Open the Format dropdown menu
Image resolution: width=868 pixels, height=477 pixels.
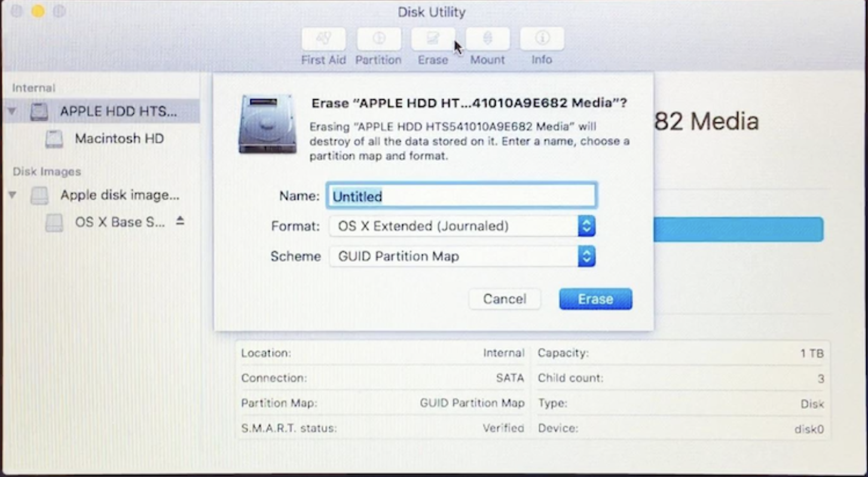tap(586, 226)
